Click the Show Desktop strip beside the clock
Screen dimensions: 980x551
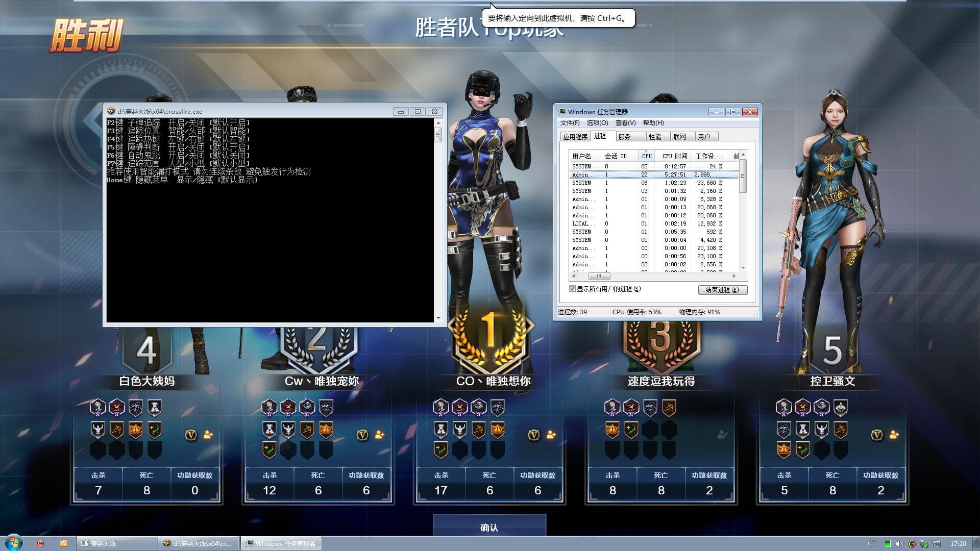pyautogui.click(x=976, y=543)
